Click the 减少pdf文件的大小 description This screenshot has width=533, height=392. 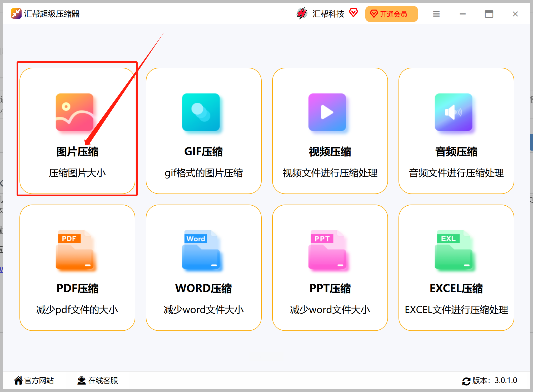(x=77, y=310)
